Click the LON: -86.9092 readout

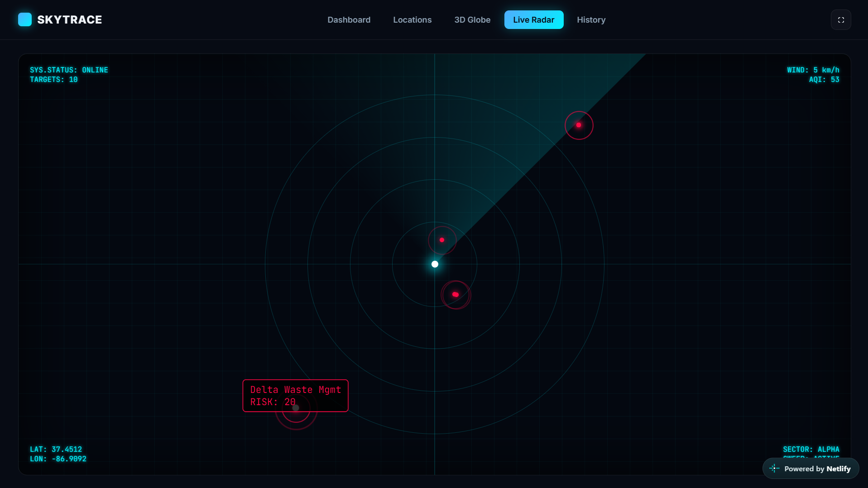click(x=58, y=459)
